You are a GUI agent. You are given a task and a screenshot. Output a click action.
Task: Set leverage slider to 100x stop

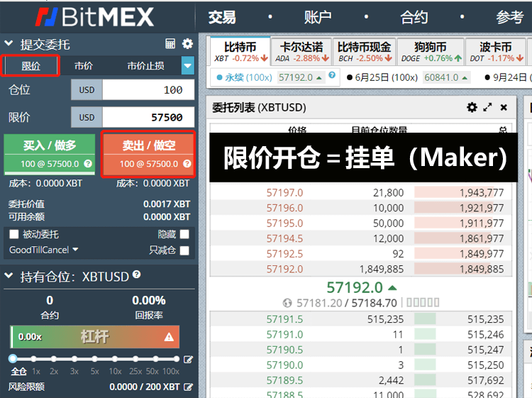(176, 359)
